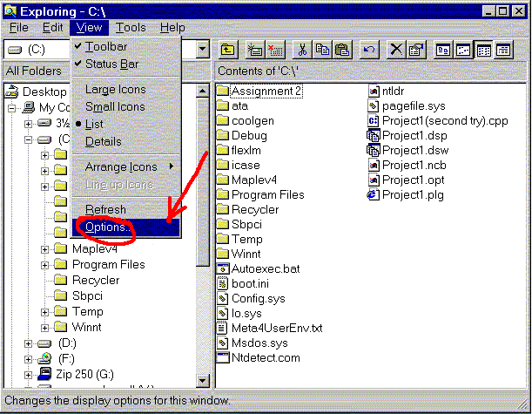This screenshot has height=414, width=532.
Task: Open the drive selector dropdown arrow
Action: pyautogui.click(x=203, y=51)
